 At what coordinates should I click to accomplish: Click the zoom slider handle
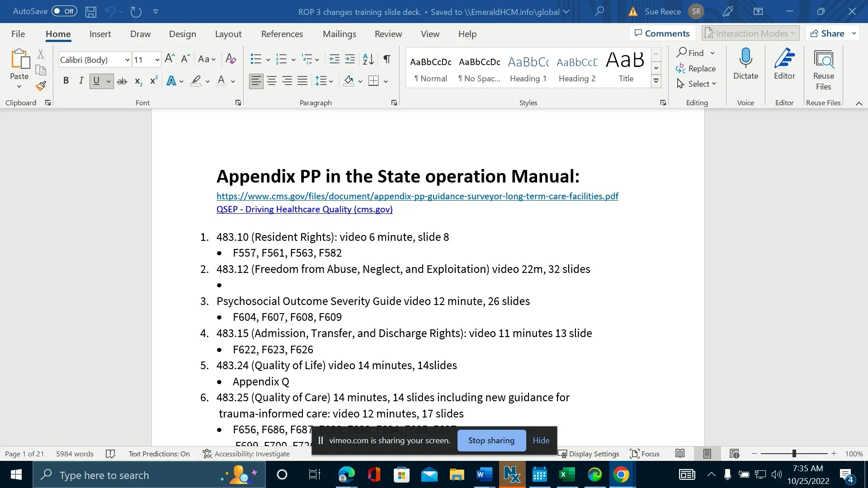[x=794, y=454]
